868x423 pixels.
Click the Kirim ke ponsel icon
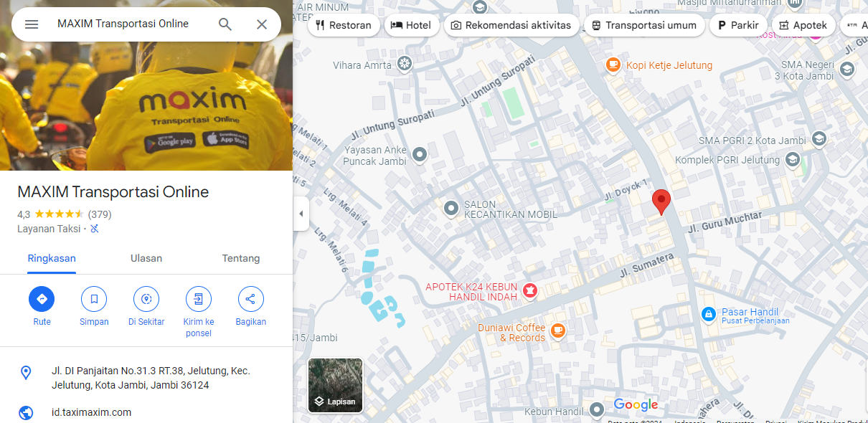point(199,299)
